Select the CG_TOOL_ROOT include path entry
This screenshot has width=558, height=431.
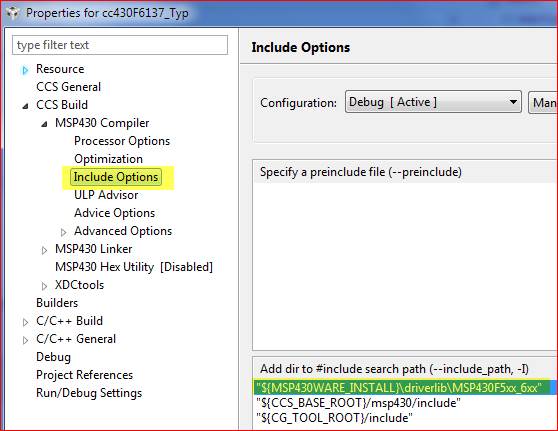click(334, 417)
